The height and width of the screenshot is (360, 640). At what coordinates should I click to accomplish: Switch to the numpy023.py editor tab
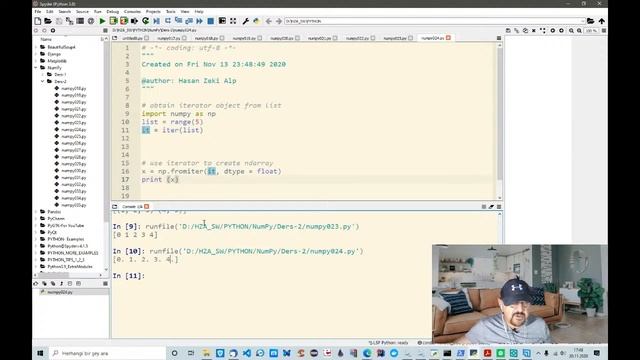395,38
